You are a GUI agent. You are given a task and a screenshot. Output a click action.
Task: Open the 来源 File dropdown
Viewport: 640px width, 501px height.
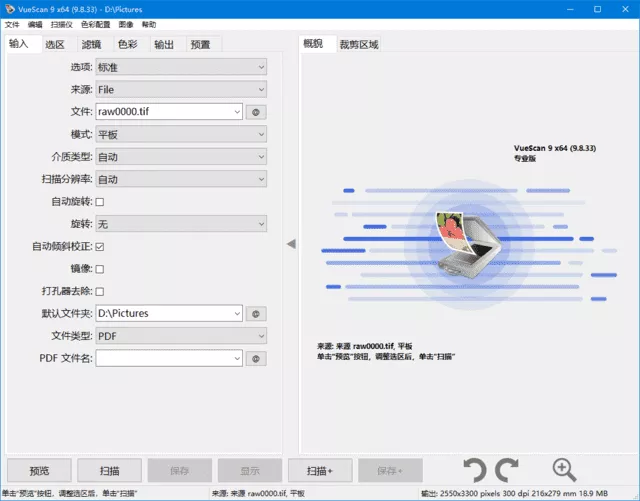181,90
